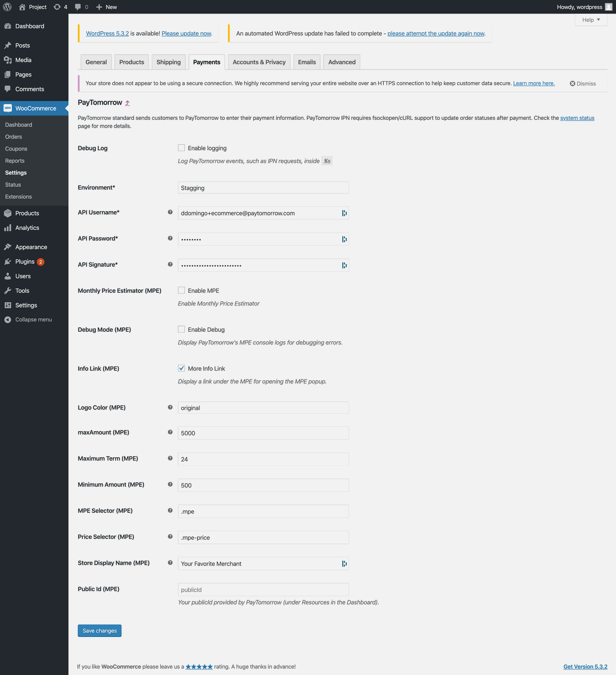Click help tip icon for maxAmount
The height and width of the screenshot is (675, 616).
(170, 432)
